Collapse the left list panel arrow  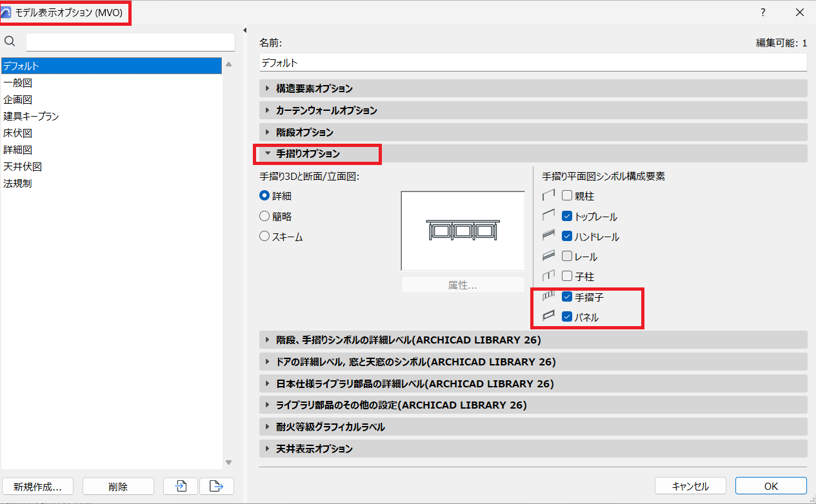point(245,30)
